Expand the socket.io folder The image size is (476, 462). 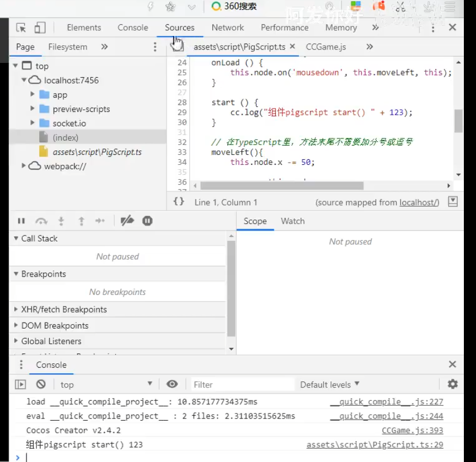click(32, 122)
